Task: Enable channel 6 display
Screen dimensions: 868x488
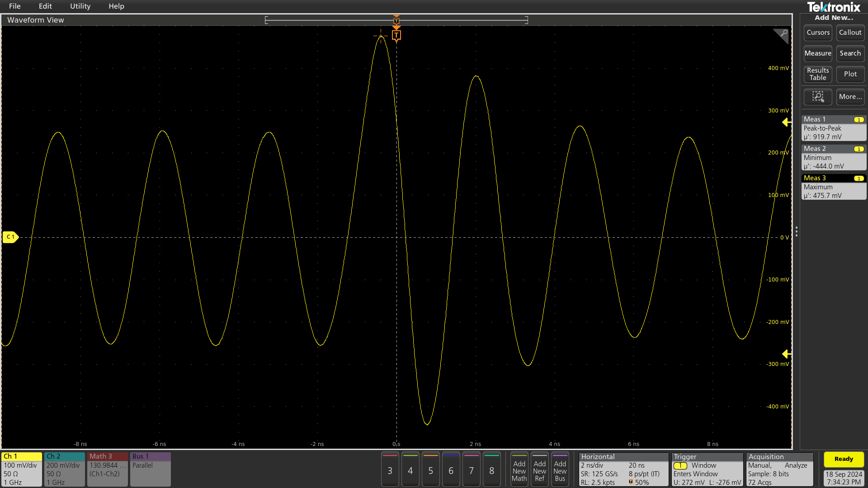Action: tap(451, 469)
